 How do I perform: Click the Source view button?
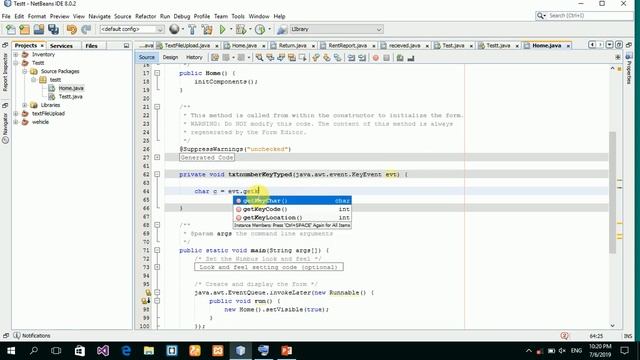pos(147,58)
